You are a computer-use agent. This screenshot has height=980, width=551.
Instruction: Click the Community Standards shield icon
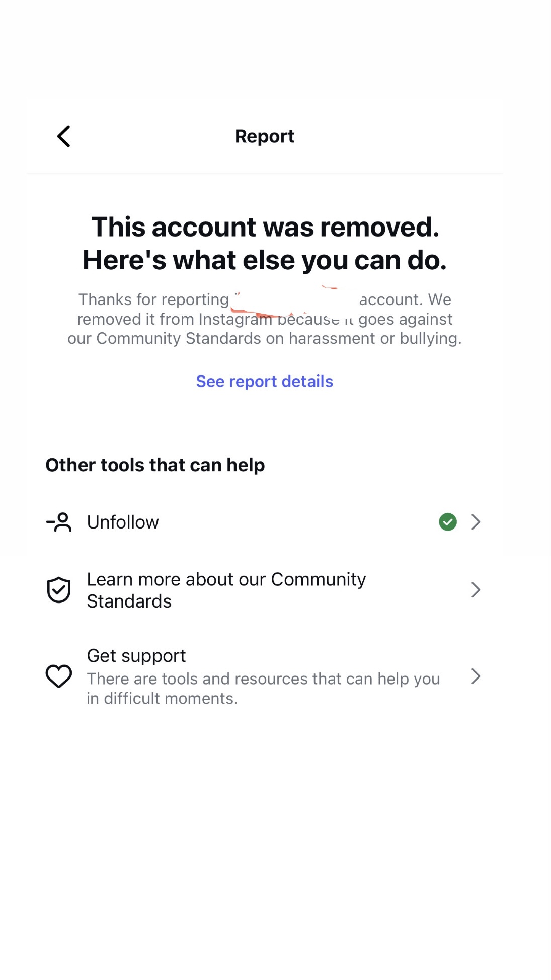click(x=59, y=590)
